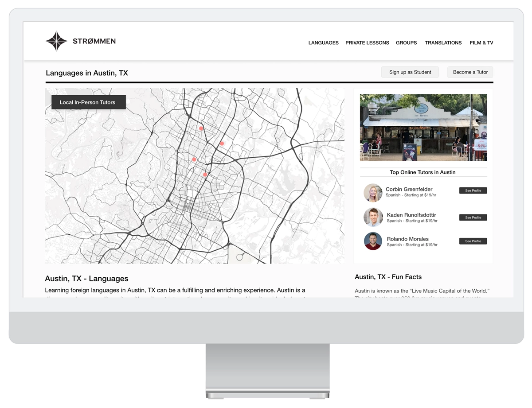Click the Sign up as Student button
Screen dimensions: 532x408
pyautogui.click(x=410, y=72)
